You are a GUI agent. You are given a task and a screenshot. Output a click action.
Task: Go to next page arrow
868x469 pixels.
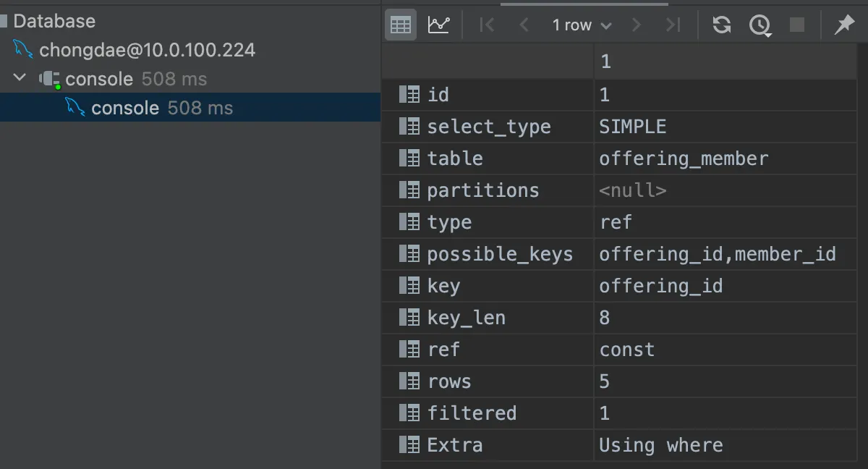[x=637, y=25]
